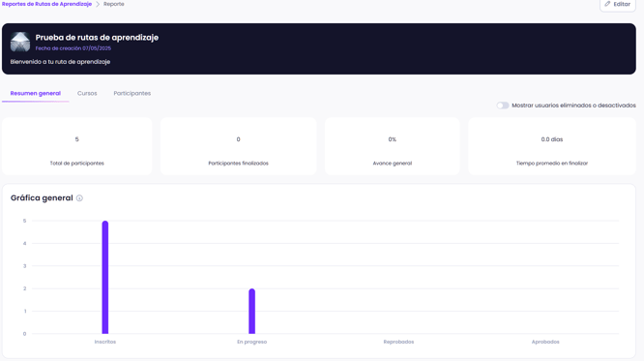This screenshot has width=644, height=361.
Task: Click the Reprobados axis label
Action: (x=398, y=342)
